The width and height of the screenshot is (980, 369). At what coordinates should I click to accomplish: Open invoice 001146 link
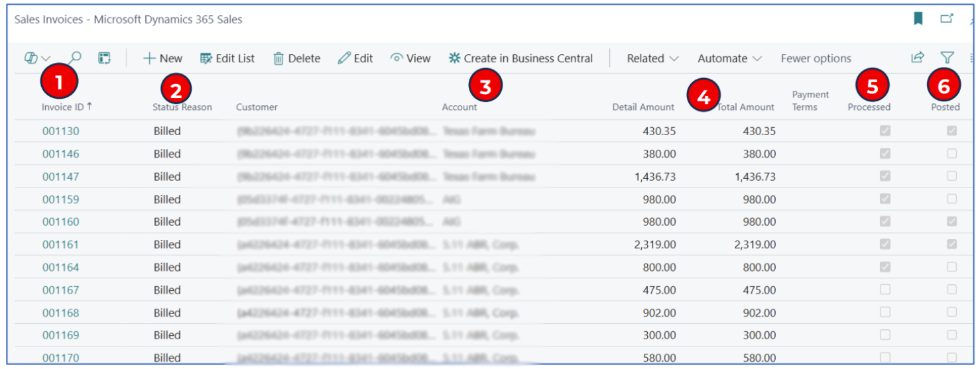coord(60,154)
